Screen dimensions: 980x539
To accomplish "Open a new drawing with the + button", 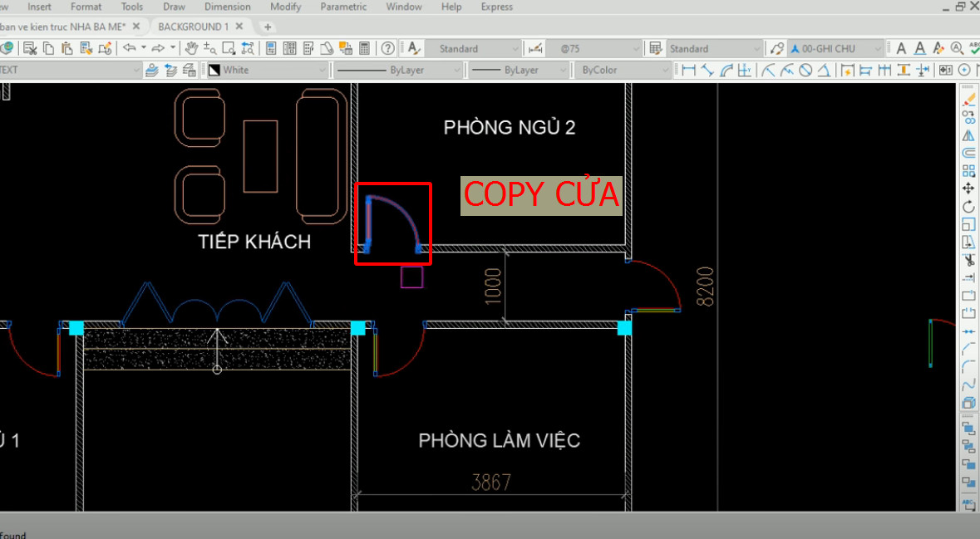I will click(x=266, y=26).
